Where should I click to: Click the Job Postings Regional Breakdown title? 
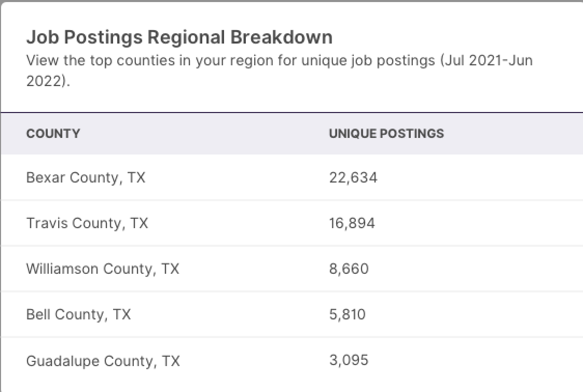179,37
